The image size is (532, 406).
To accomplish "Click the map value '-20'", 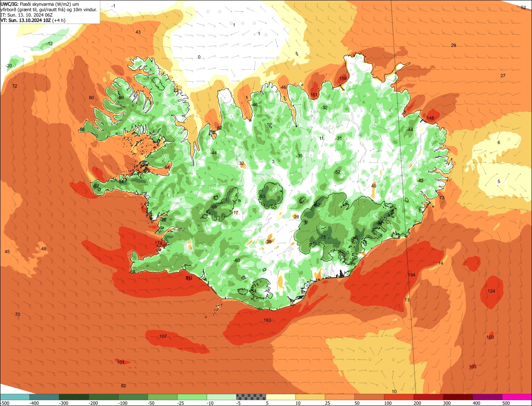I will point(9,66).
